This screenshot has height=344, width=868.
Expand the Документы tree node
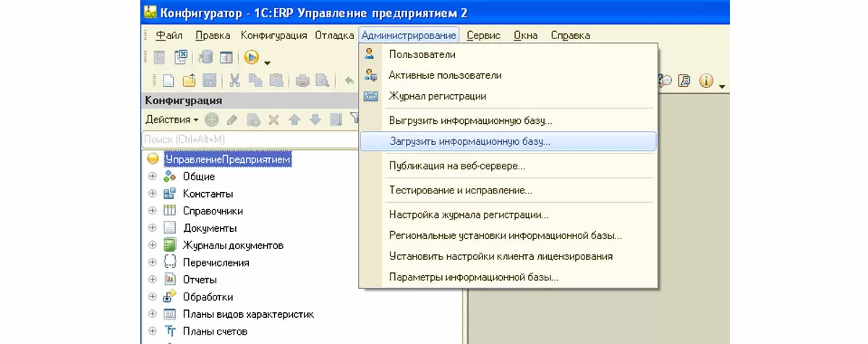click(x=152, y=228)
